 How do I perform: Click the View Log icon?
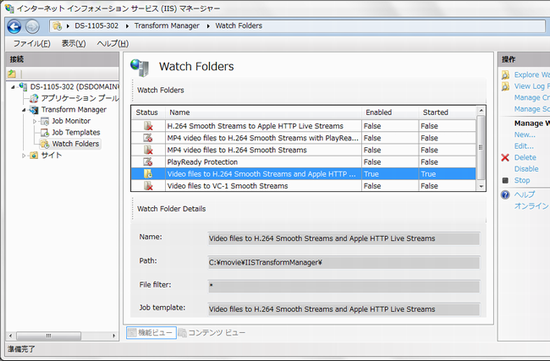coord(505,86)
